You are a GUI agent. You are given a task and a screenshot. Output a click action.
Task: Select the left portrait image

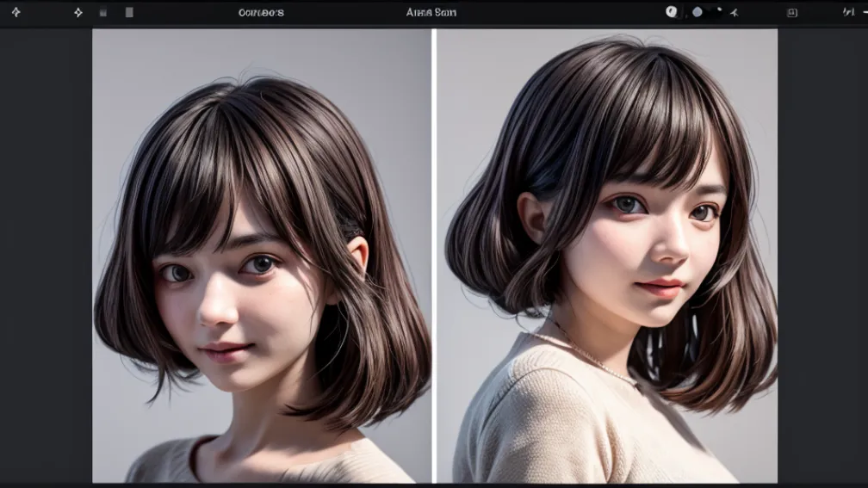click(x=261, y=256)
